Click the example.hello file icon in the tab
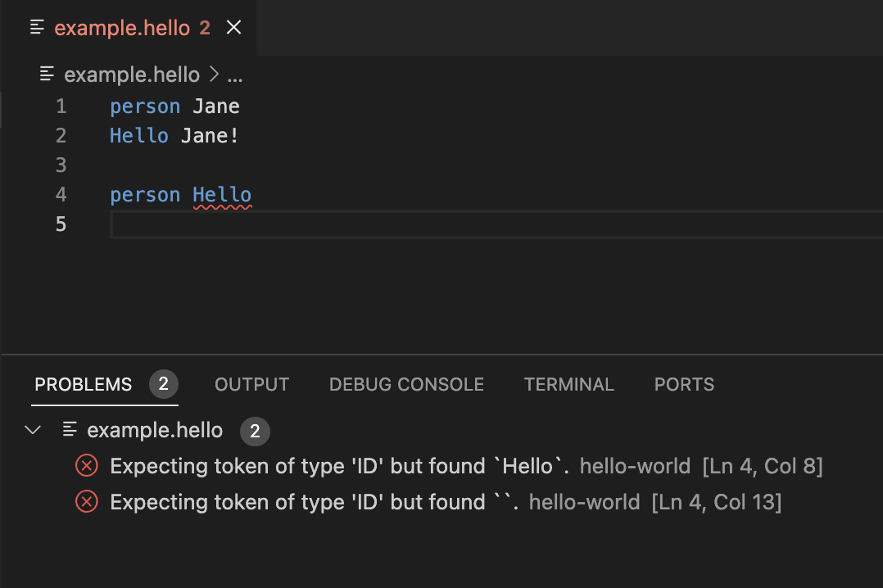Image resolution: width=883 pixels, height=588 pixels. [36, 27]
